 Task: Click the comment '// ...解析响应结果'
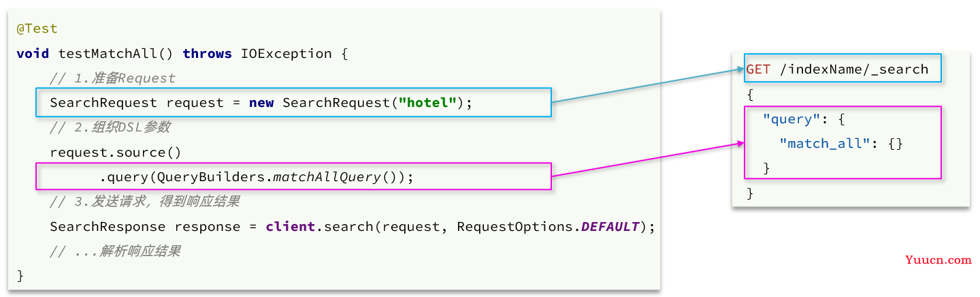pos(115,251)
